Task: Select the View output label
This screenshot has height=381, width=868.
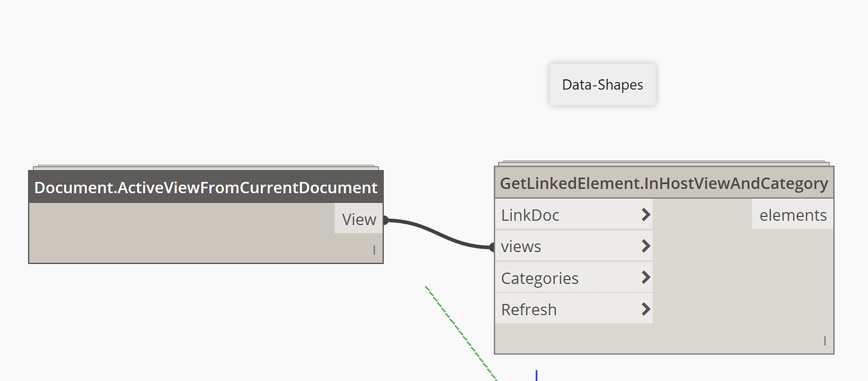Action: tap(359, 219)
